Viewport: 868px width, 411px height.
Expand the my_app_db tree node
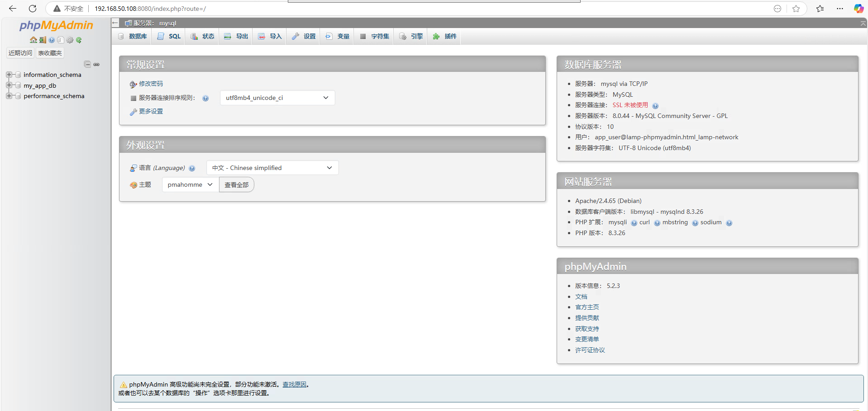tap(9, 85)
